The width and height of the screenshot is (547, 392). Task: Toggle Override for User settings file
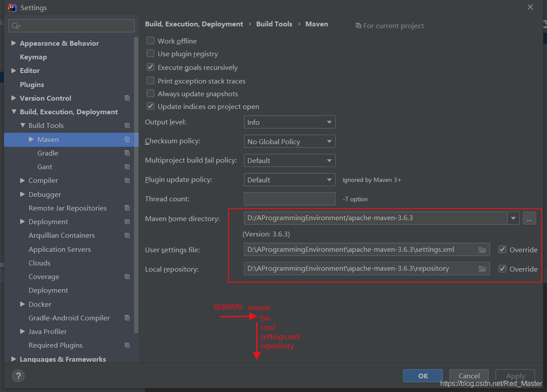[503, 250]
